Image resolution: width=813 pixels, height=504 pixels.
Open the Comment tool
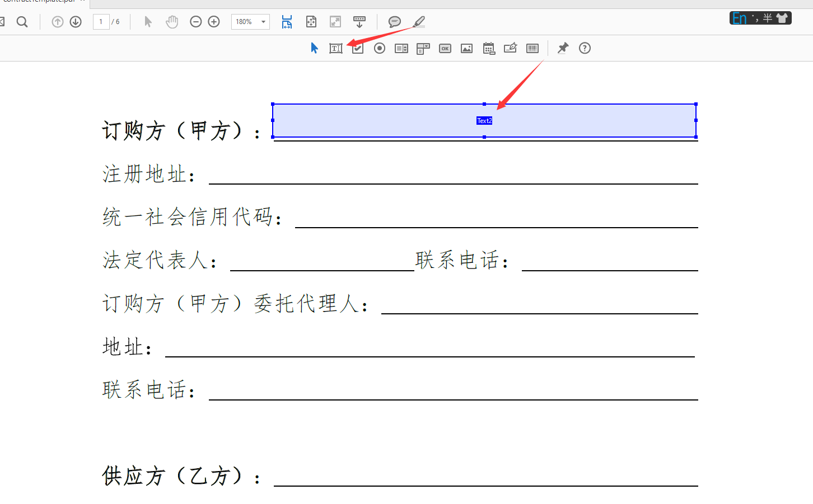[395, 22]
